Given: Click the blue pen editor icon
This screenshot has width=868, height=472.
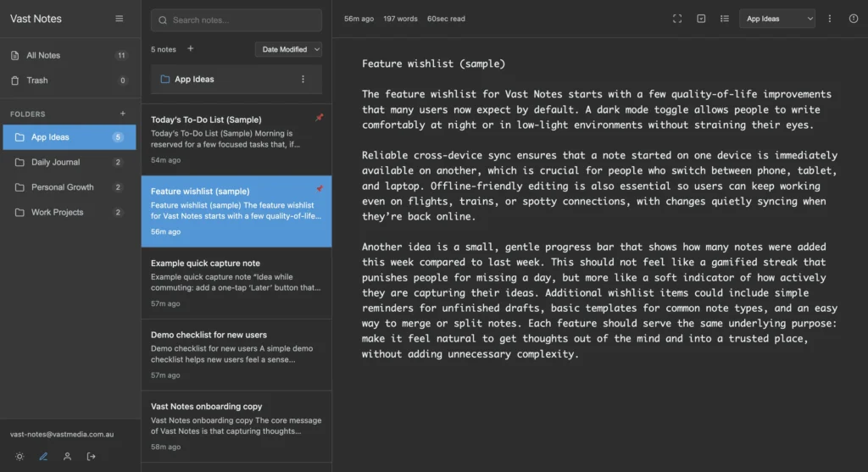Looking at the screenshot, I should click(43, 457).
